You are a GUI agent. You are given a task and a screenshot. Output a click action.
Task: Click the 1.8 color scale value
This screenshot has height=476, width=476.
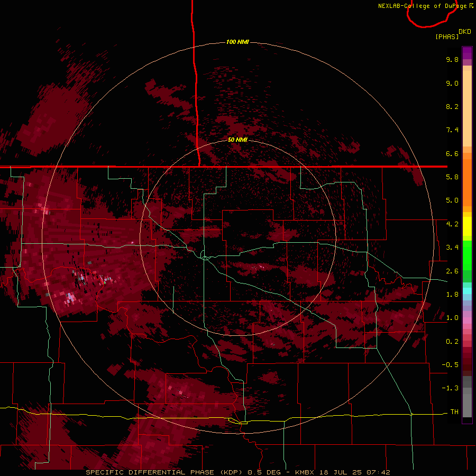pyautogui.click(x=452, y=295)
